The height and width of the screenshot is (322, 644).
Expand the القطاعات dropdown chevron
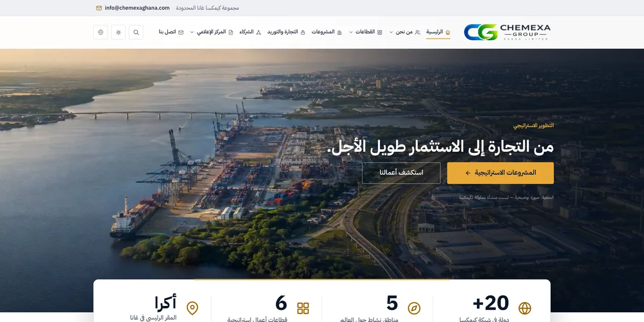[x=351, y=32]
